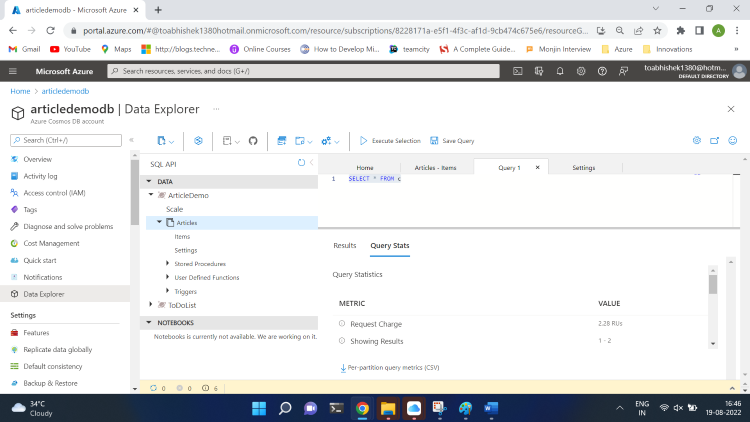This screenshot has height=422, width=750.
Task: Open Replicate data globally
Action: coord(57,349)
